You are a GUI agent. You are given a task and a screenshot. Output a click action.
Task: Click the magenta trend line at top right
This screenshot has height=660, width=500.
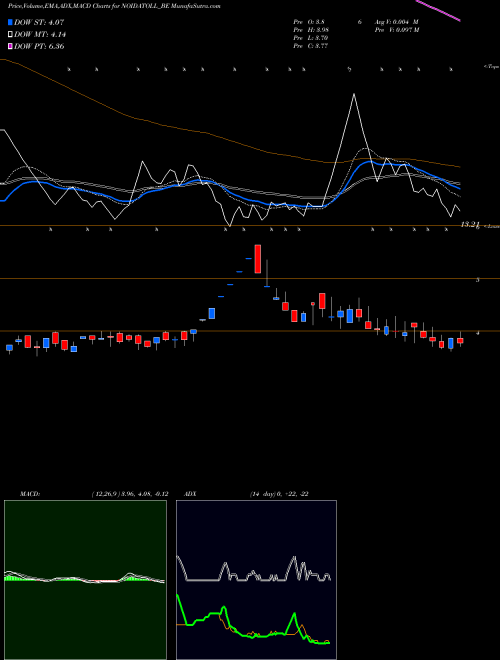point(438,10)
